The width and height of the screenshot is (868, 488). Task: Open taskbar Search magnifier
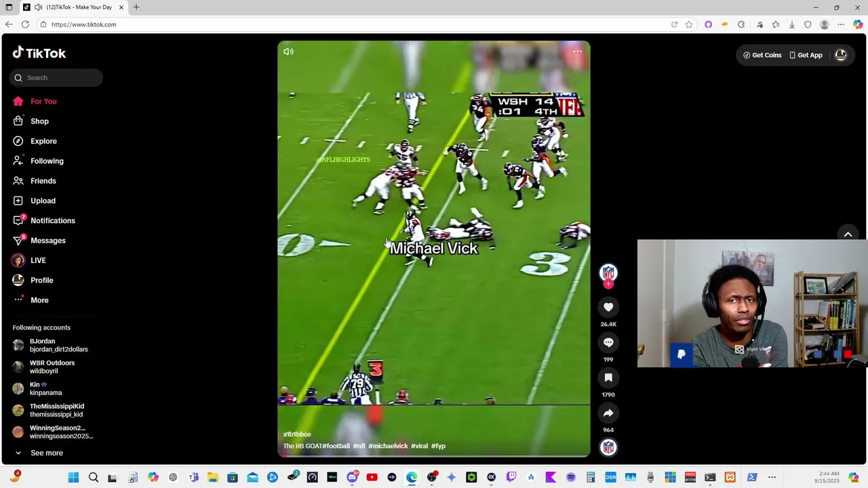[94, 477]
